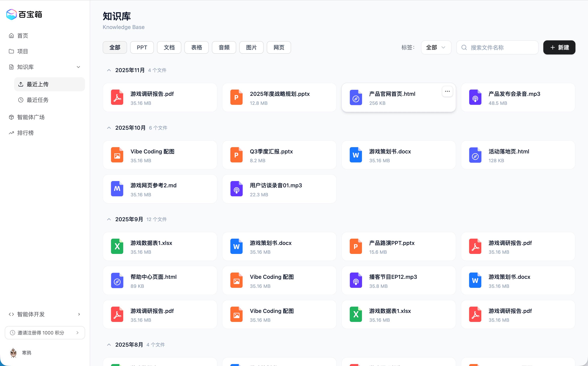The height and width of the screenshot is (366, 588).
Task: Expand the 智能体开发 sidebar item
Action: pyautogui.click(x=79, y=314)
